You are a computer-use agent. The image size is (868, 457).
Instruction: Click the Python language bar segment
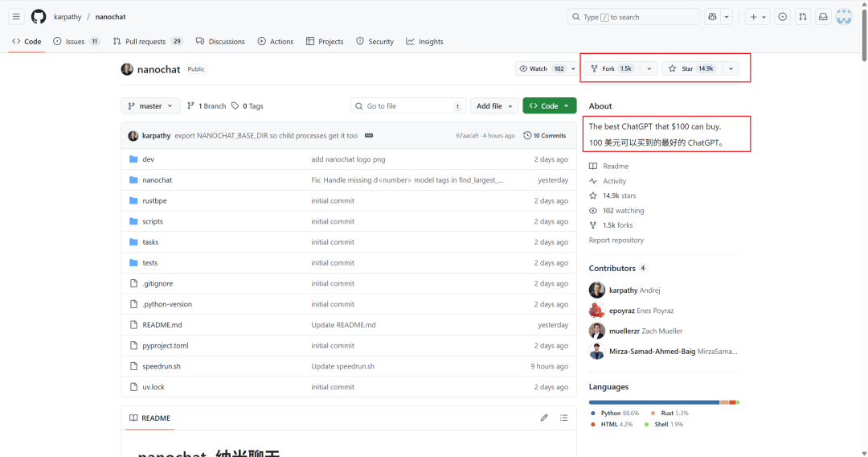pyautogui.click(x=654, y=402)
